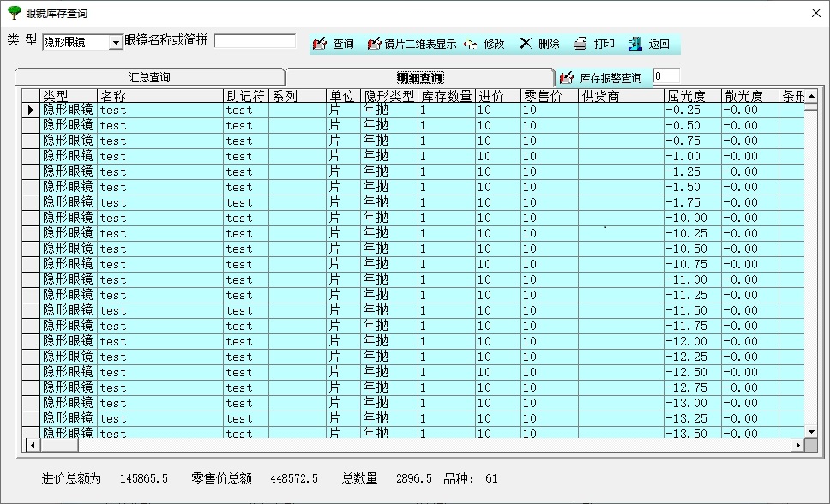Click the Return (返回) door icon
This screenshot has width=830, height=504.
coord(635,44)
